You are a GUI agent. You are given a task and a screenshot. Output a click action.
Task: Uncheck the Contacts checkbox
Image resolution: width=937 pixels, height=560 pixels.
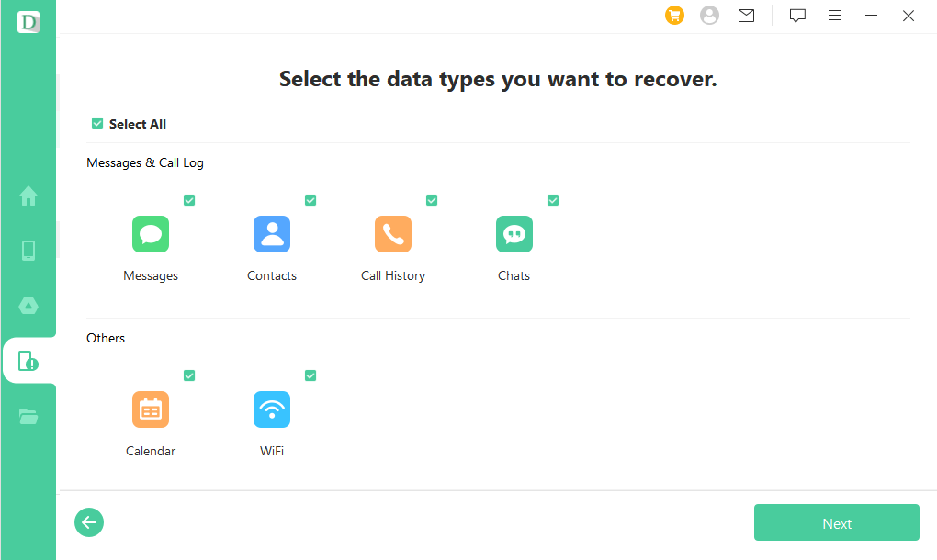pos(310,200)
